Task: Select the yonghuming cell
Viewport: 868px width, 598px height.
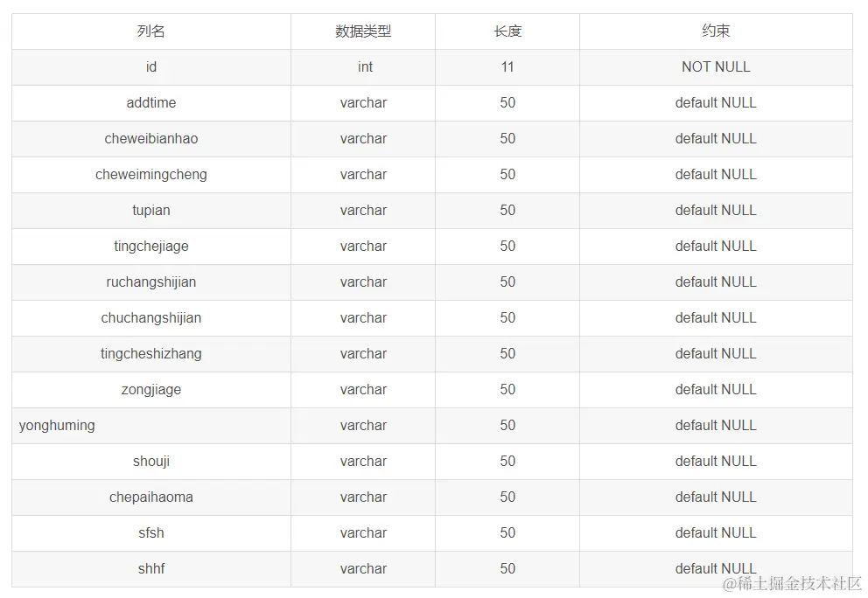Action: (58, 426)
